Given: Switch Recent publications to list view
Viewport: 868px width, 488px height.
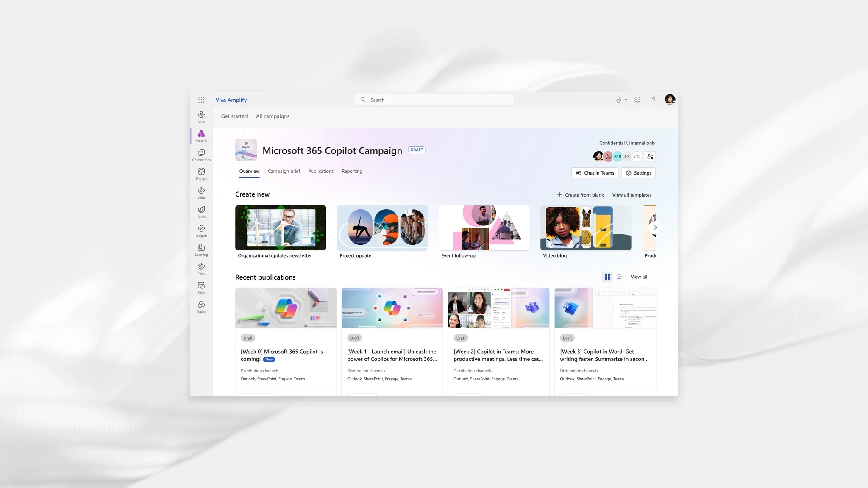Looking at the screenshot, I should 620,277.
